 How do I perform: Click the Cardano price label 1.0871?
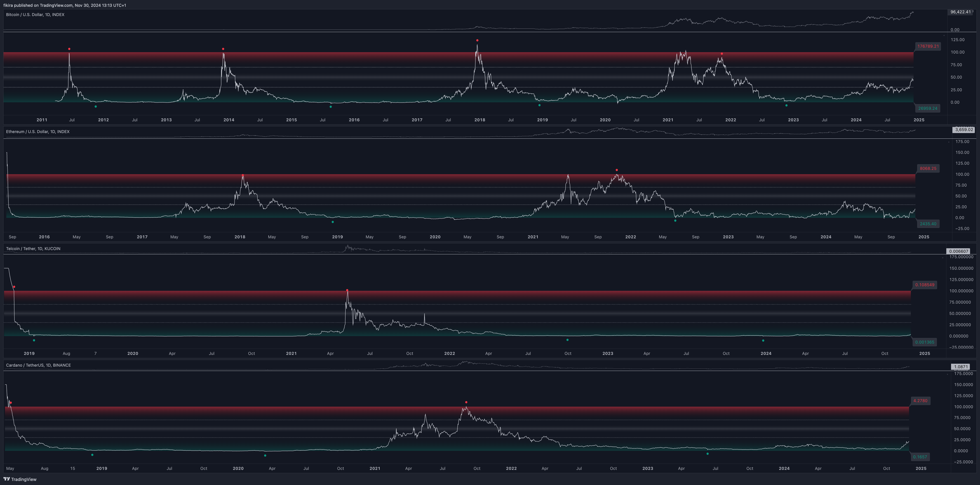961,367
